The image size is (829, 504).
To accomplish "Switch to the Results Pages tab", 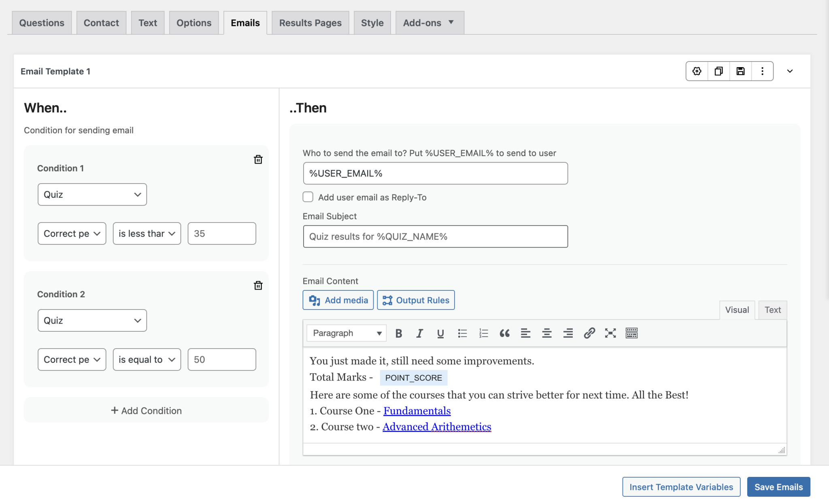I will (310, 23).
